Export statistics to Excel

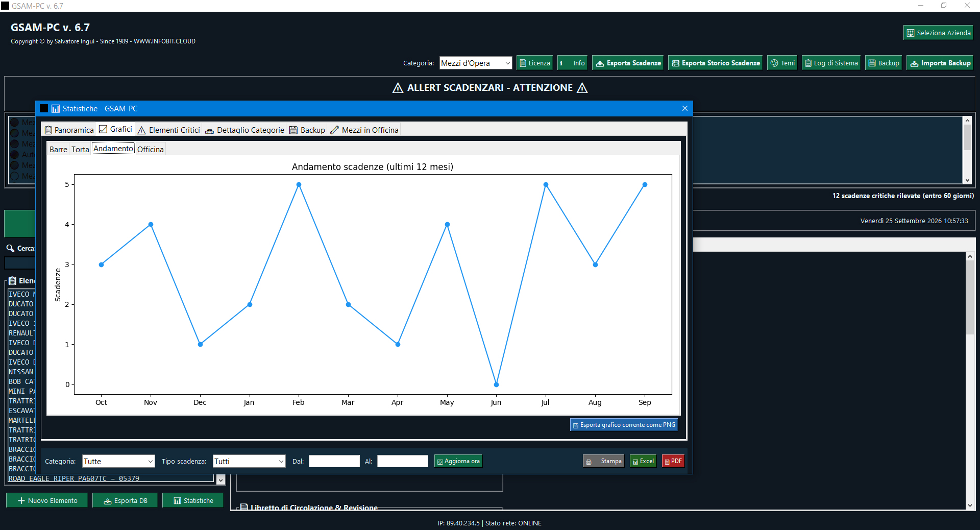[643, 461]
